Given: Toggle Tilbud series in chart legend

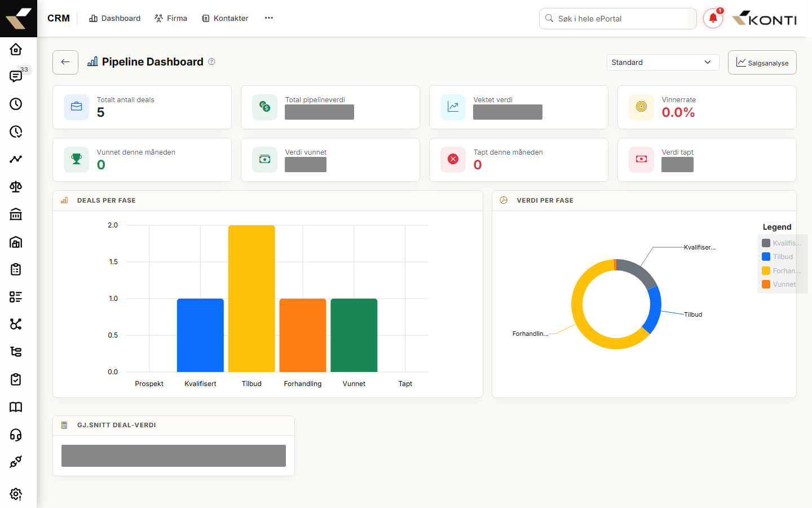Looking at the screenshot, I should (778, 257).
